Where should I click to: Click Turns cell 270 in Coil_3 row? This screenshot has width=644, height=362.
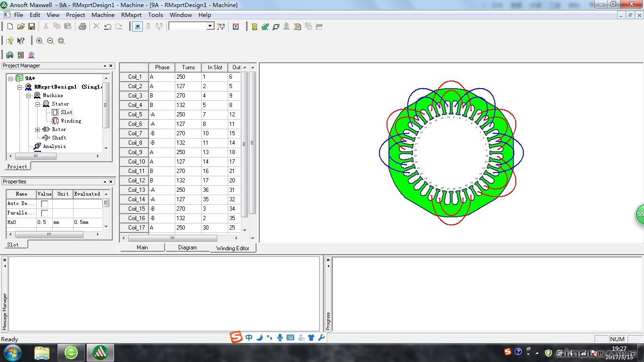(x=188, y=96)
